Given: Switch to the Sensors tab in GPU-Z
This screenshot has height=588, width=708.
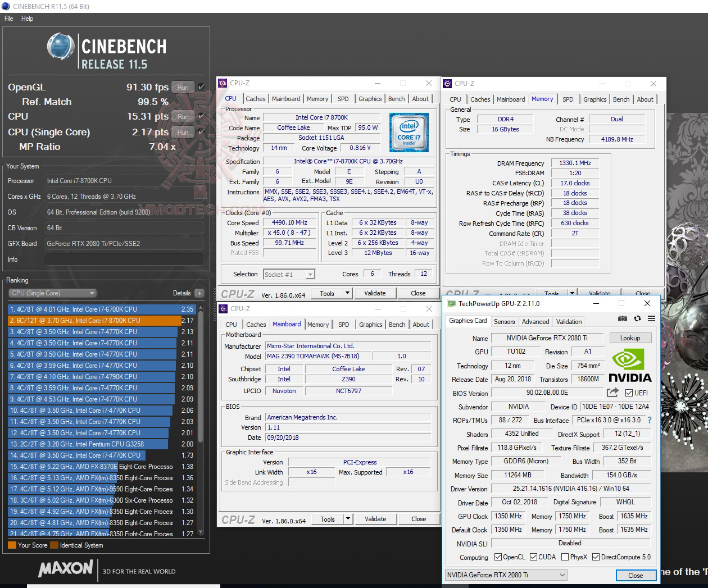Looking at the screenshot, I should coord(504,321).
